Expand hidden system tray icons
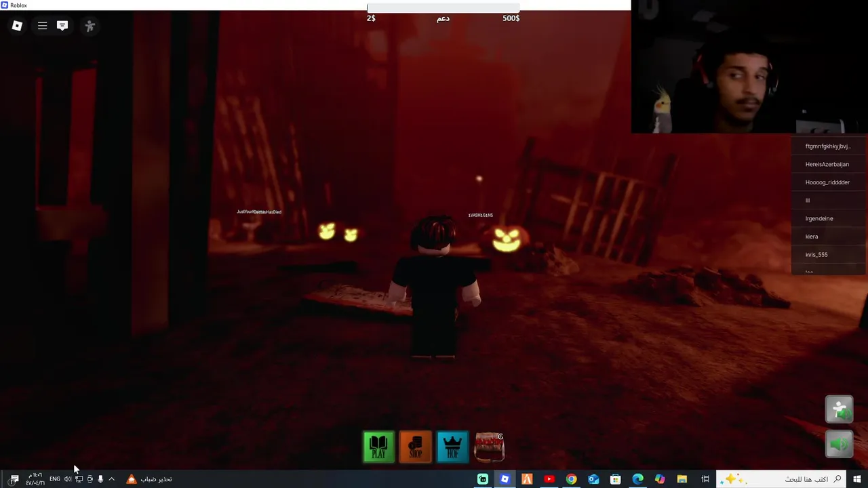Screen dimensions: 868x488 (112, 479)
